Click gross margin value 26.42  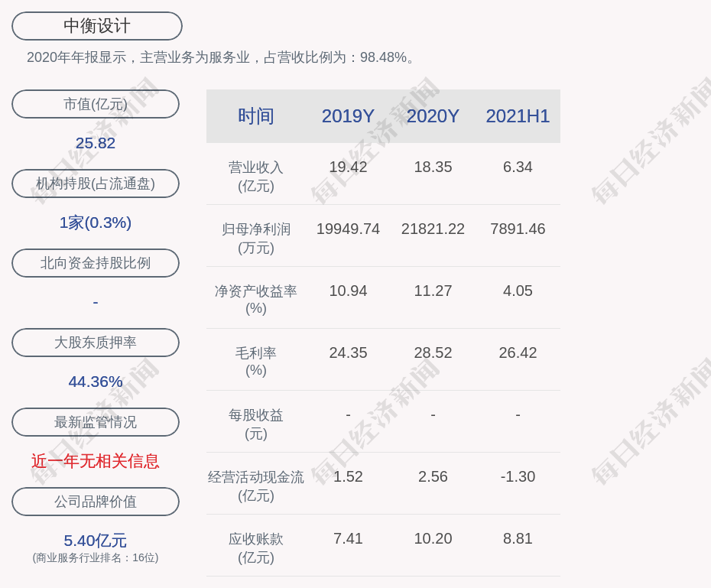coord(518,352)
